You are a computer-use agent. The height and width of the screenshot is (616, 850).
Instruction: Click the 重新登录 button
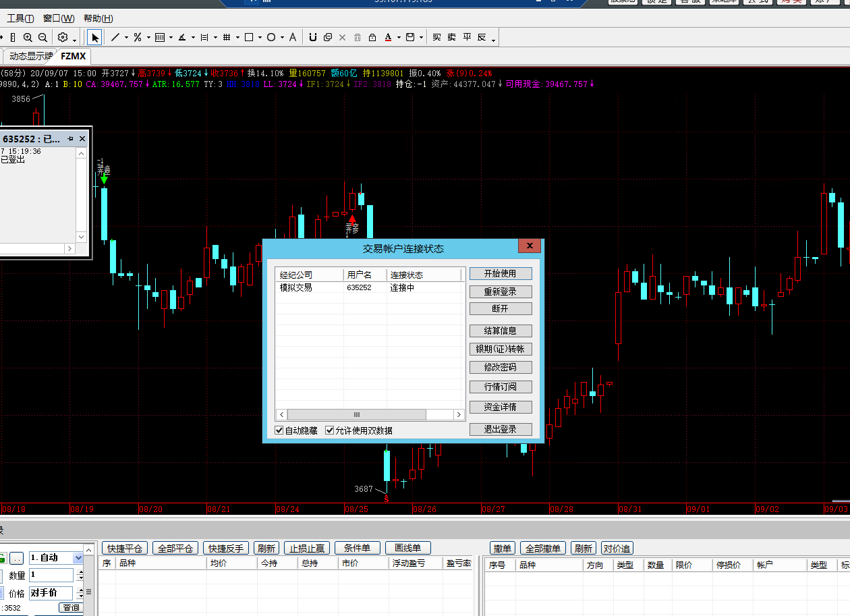click(501, 292)
